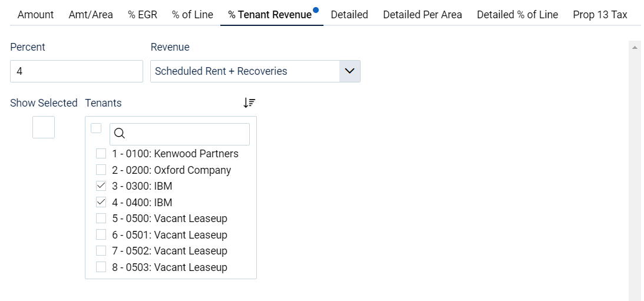Click the scrollbar up arrow
644x301 pixels.
(x=635, y=48)
